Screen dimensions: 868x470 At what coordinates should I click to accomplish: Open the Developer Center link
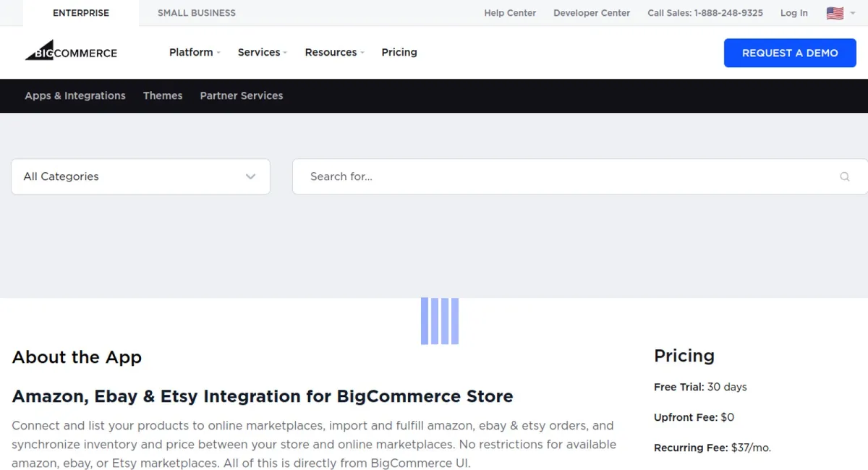(x=592, y=13)
